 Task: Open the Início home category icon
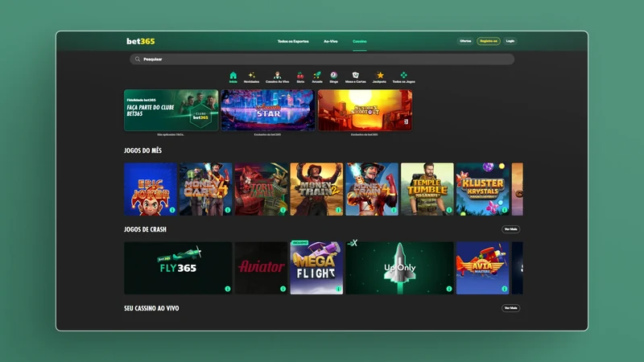pyautogui.click(x=233, y=76)
